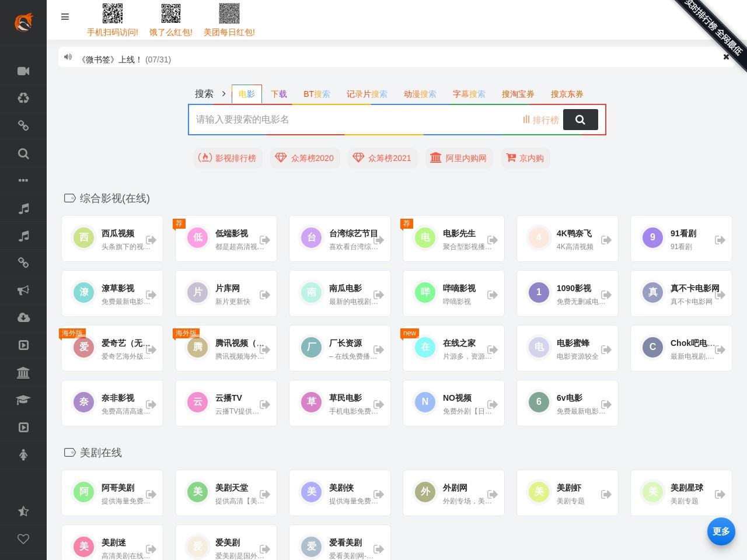This screenshot has height=560, width=747.
Task: Open the 饿了么红包 link
Action: point(171,20)
